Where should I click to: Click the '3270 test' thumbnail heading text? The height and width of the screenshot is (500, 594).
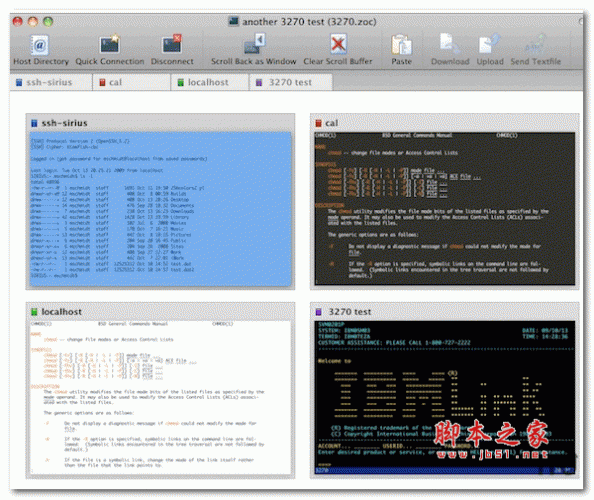click(x=350, y=312)
